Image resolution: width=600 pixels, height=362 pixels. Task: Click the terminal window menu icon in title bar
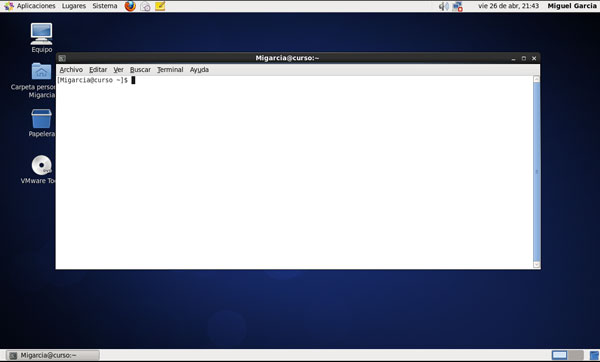[62, 58]
